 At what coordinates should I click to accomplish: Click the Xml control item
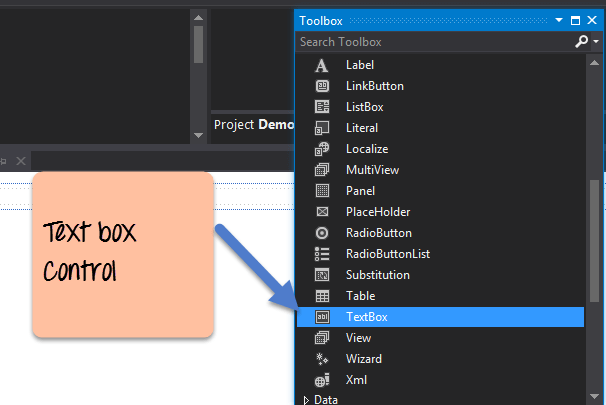click(x=356, y=380)
